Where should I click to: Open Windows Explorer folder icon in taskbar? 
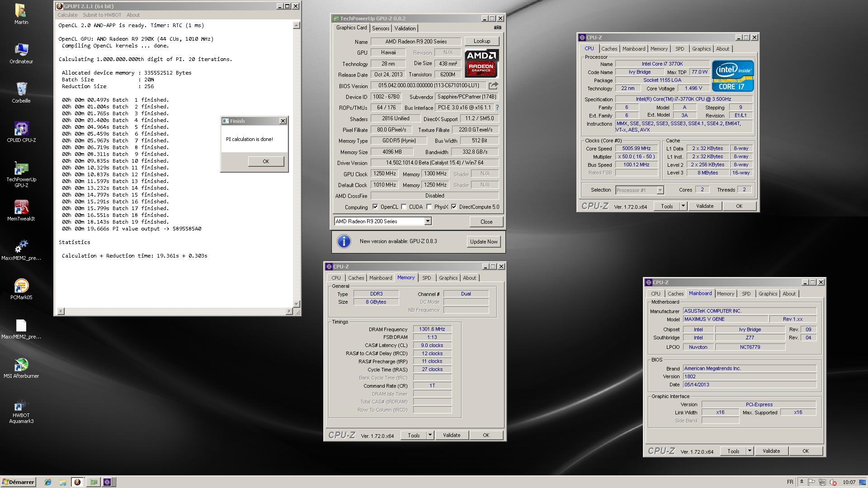(x=63, y=482)
